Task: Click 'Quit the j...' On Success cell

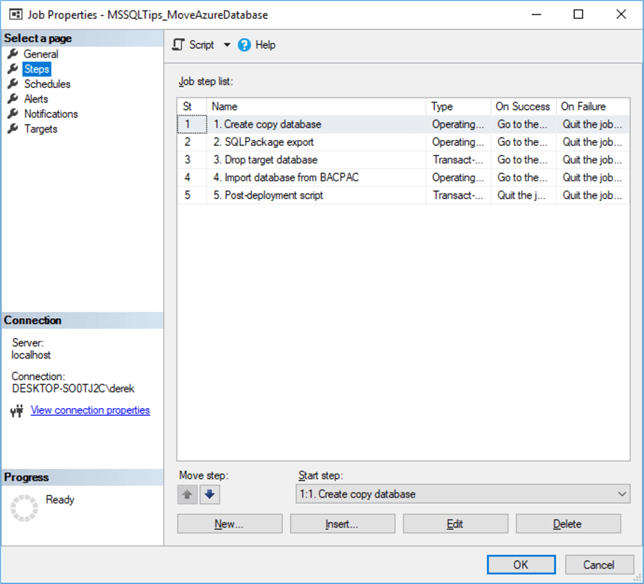Action: (x=524, y=195)
